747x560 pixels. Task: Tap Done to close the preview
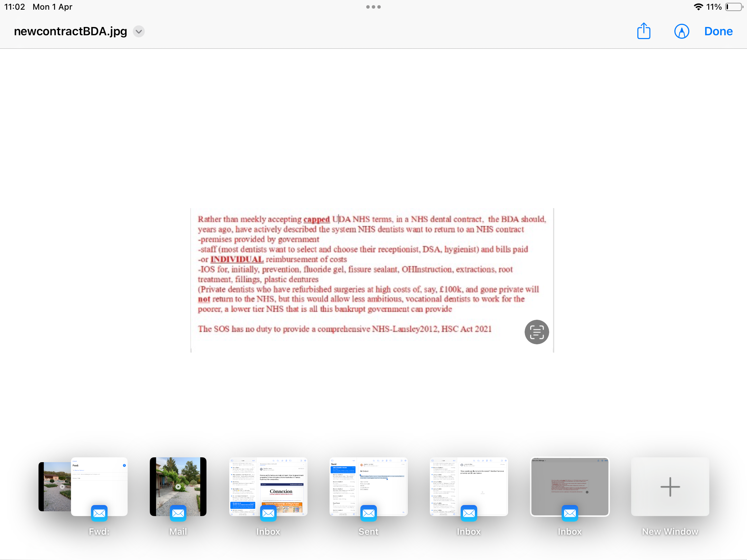point(718,31)
